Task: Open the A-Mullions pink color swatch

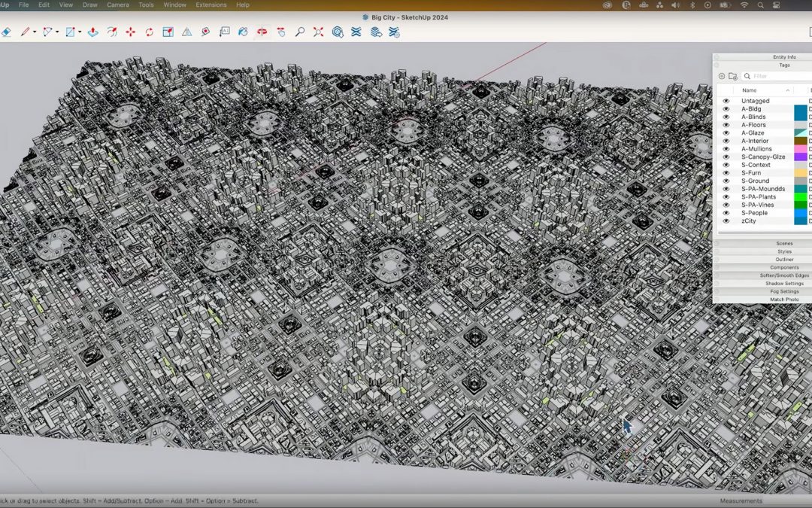Action: [x=801, y=149]
